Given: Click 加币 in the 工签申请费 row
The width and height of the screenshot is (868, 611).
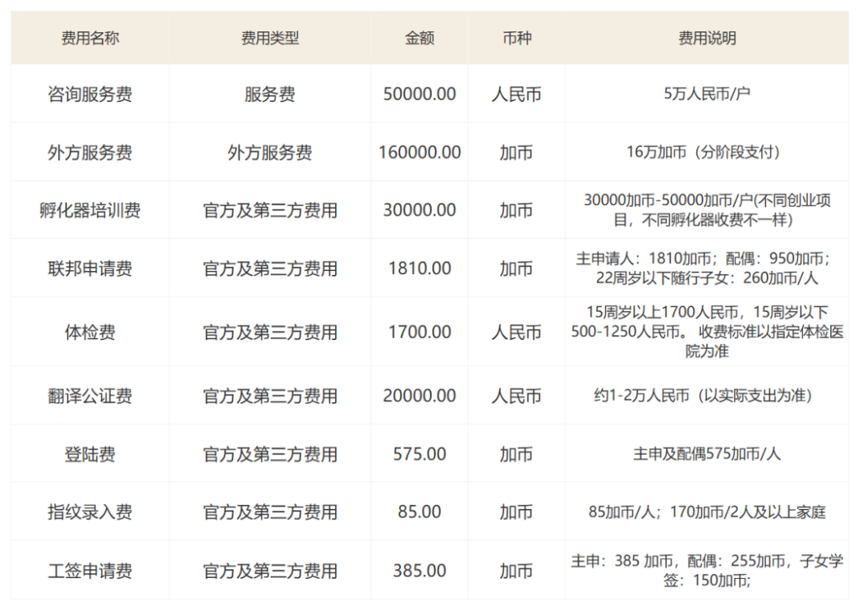Looking at the screenshot, I should pyautogui.click(x=517, y=571).
